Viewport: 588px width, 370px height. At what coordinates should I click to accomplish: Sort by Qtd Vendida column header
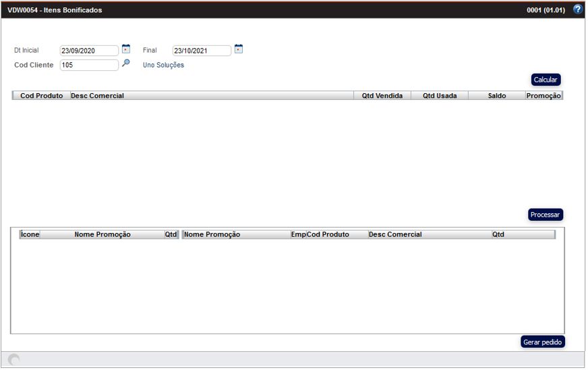point(382,96)
